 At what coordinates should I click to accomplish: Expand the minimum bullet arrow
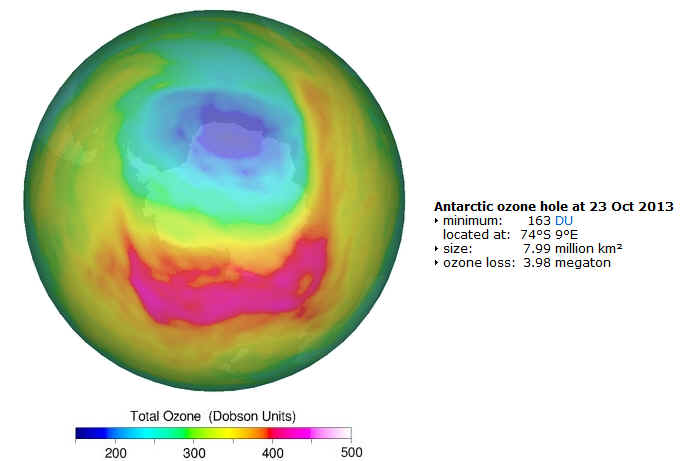(436, 221)
